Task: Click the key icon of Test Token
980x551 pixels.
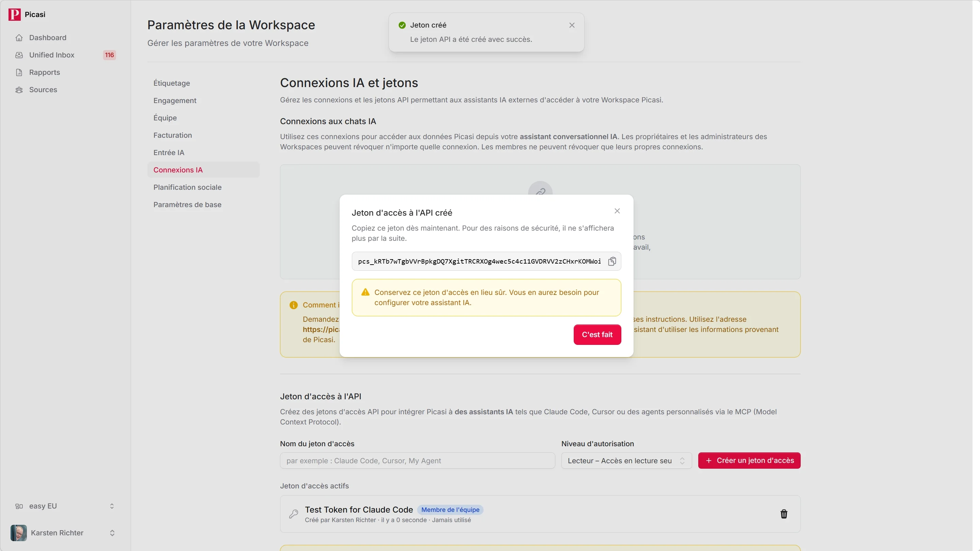Action: click(293, 514)
